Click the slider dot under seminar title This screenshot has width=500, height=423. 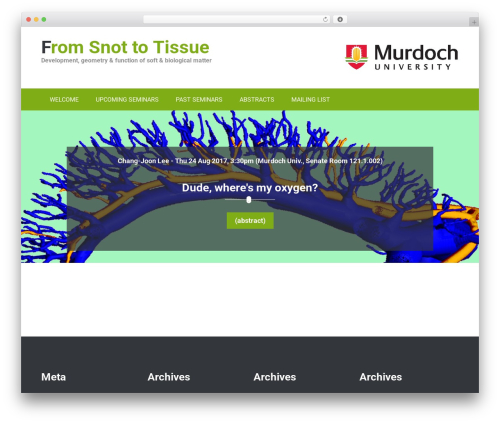coord(249,200)
